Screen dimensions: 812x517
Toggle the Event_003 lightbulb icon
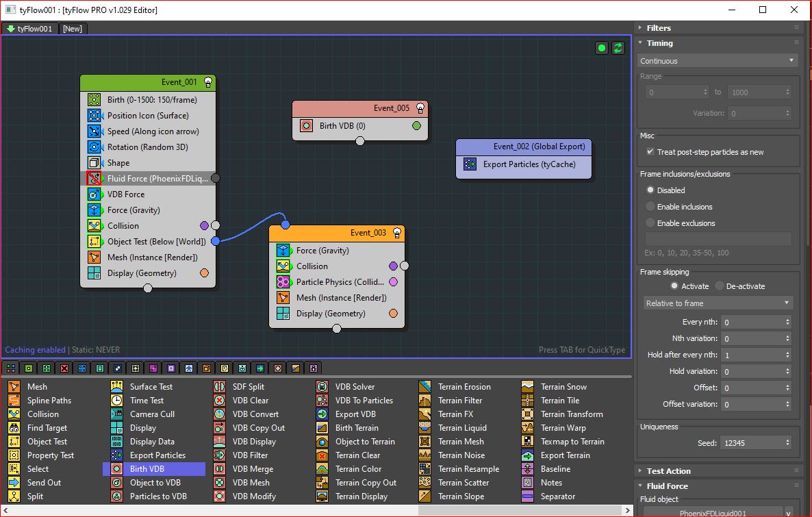click(397, 234)
